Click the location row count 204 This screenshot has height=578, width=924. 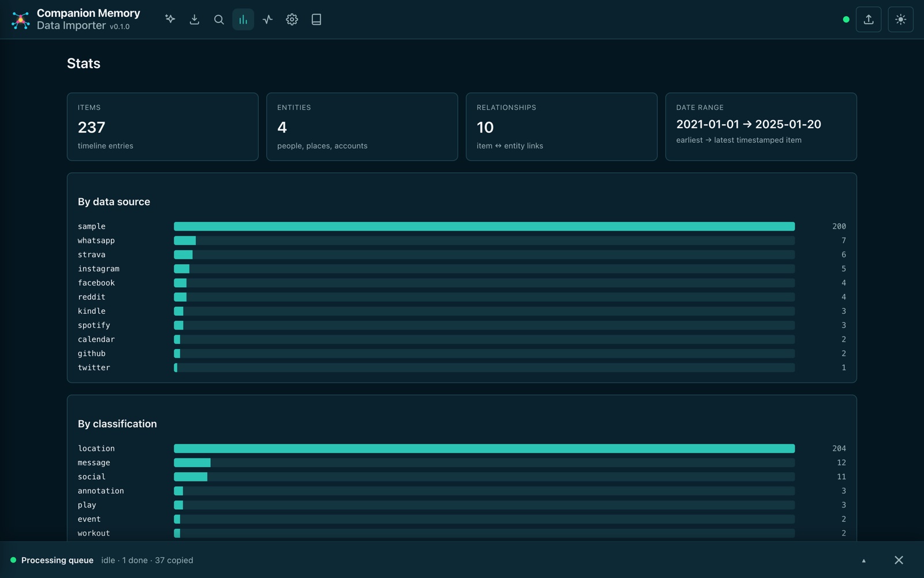(839, 449)
